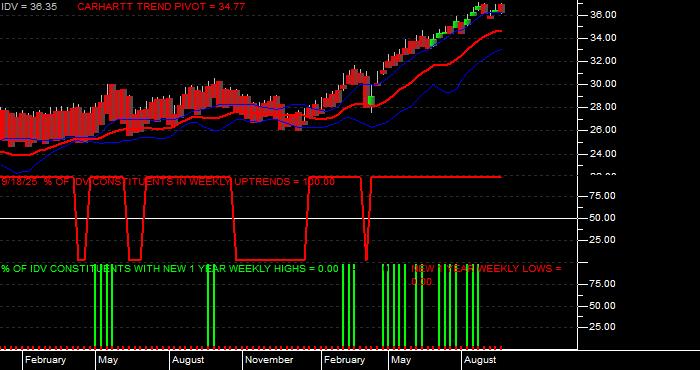
Task: Click the 36.00 price axis value
Action: tap(602, 15)
